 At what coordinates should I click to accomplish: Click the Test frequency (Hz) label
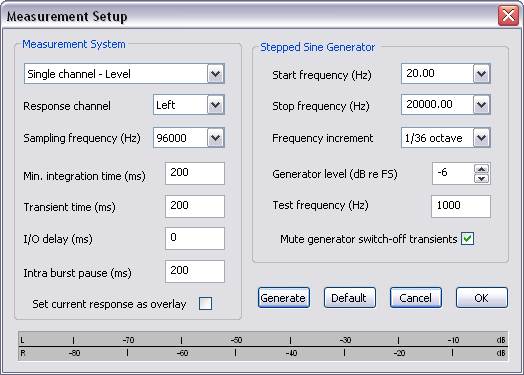pyautogui.click(x=320, y=205)
